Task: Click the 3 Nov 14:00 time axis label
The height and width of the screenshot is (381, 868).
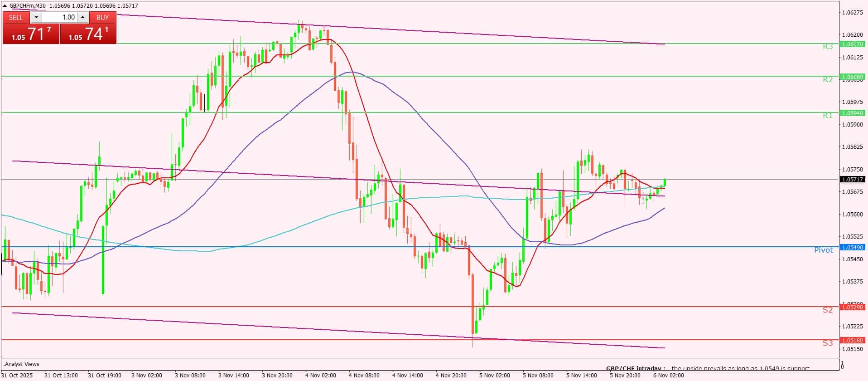Action: click(234, 375)
